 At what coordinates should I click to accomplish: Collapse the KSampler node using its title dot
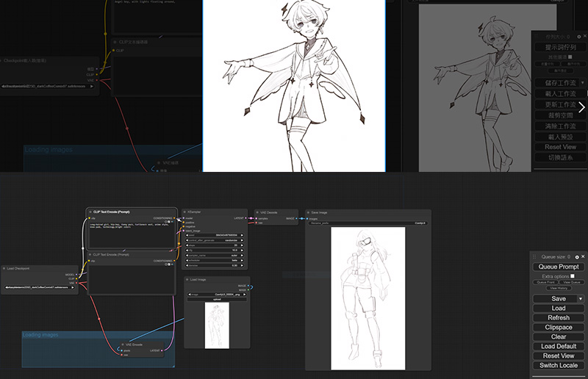coord(185,212)
